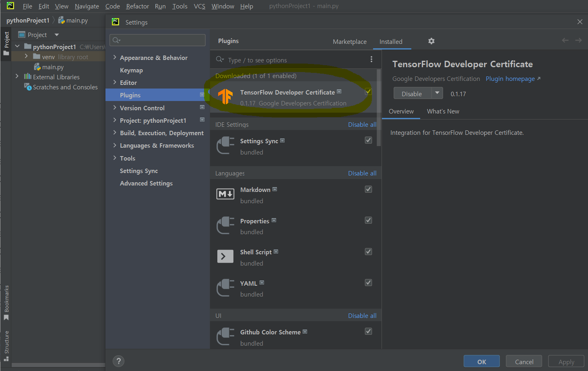Open the Bookmarks tool window

click(x=6, y=303)
